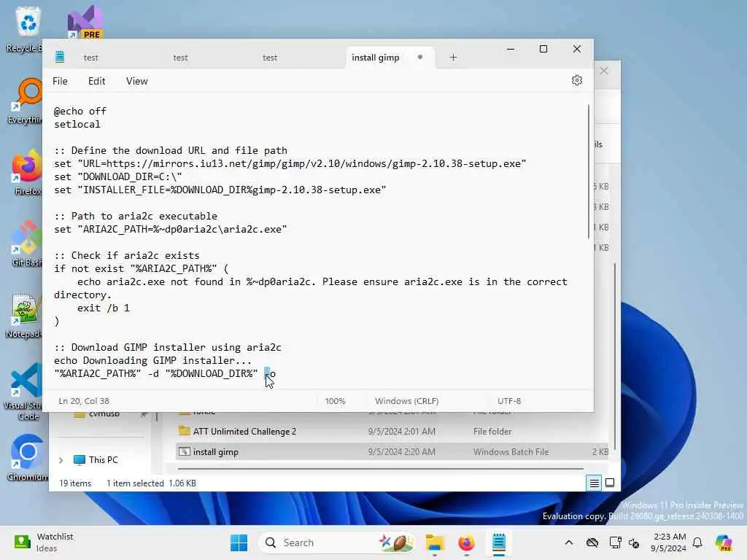Switch to the third test tab
Image resolution: width=747 pixels, height=560 pixels.
point(270,58)
